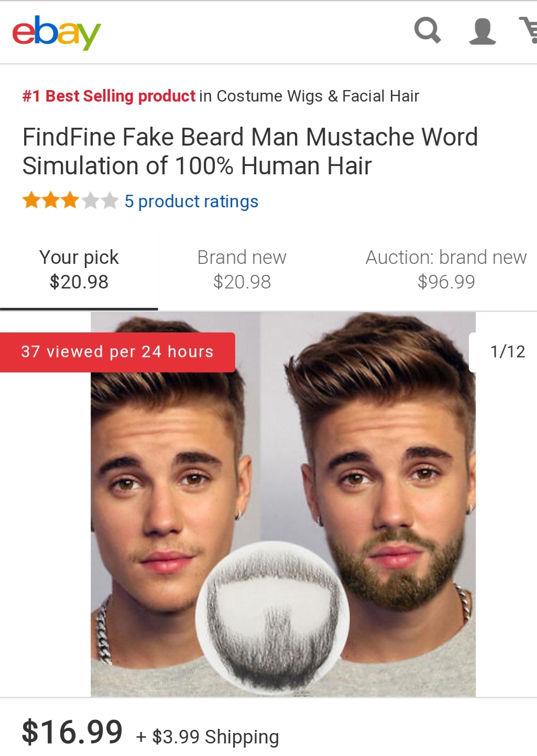Tap the circular fake beard sample inset

[x=272, y=617]
